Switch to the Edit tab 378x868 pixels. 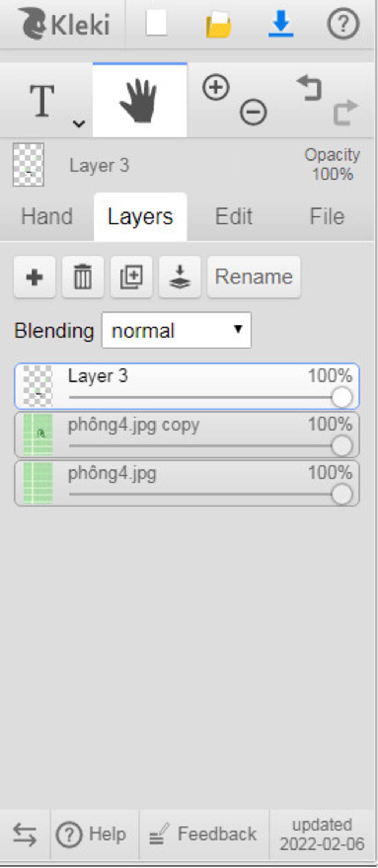point(234,216)
